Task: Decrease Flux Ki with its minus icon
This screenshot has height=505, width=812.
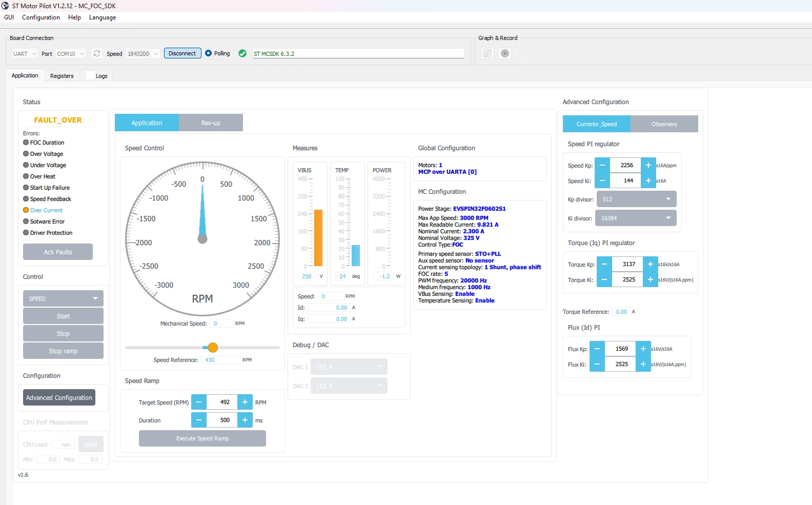Action: tap(597, 364)
